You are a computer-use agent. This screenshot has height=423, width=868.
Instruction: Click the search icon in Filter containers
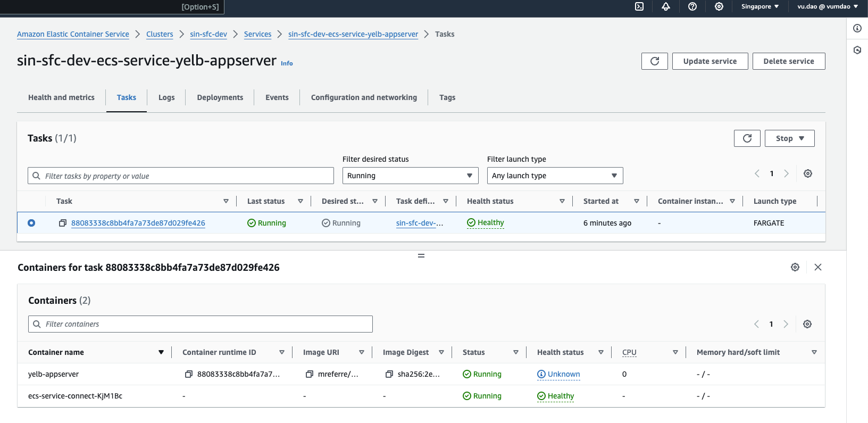click(x=37, y=324)
